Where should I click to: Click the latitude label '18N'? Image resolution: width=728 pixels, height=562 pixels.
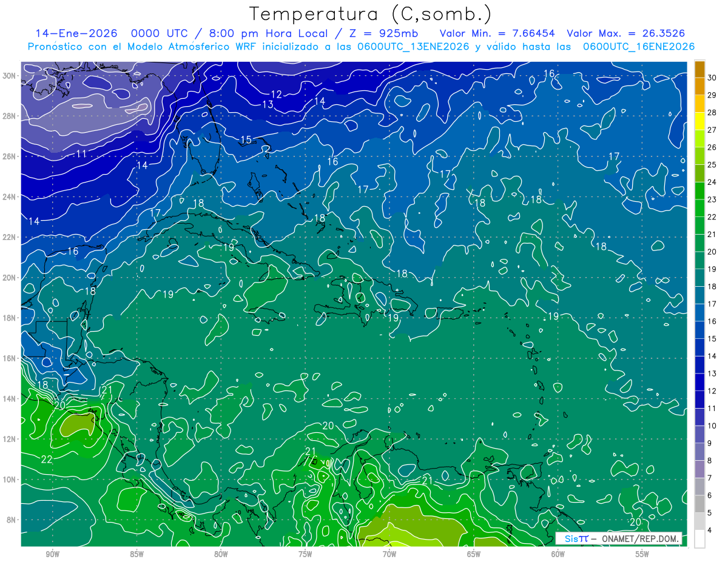point(10,318)
